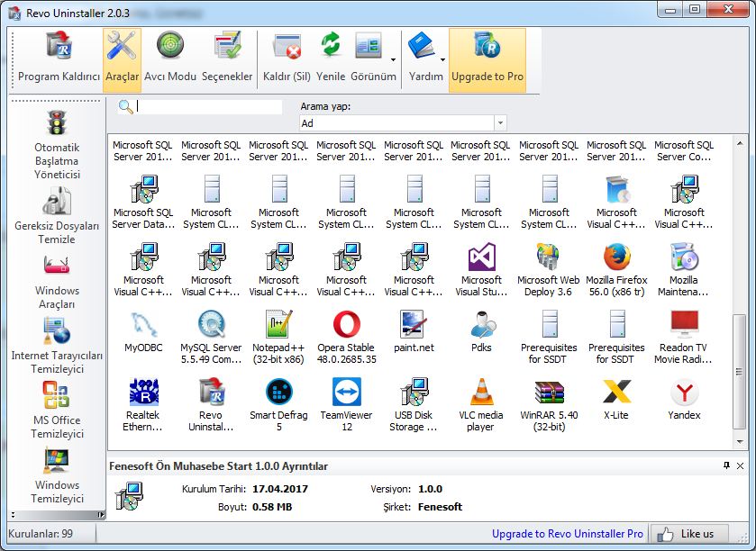
Task: Select Microsoft Visual Studio entry
Action: click(481, 269)
